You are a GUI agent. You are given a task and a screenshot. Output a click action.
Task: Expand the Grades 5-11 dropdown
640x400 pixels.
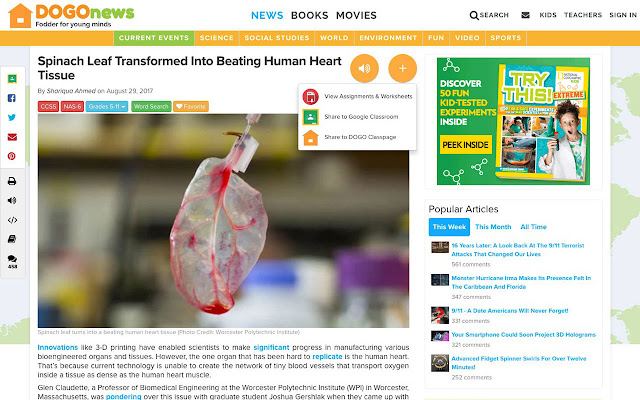point(107,107)
